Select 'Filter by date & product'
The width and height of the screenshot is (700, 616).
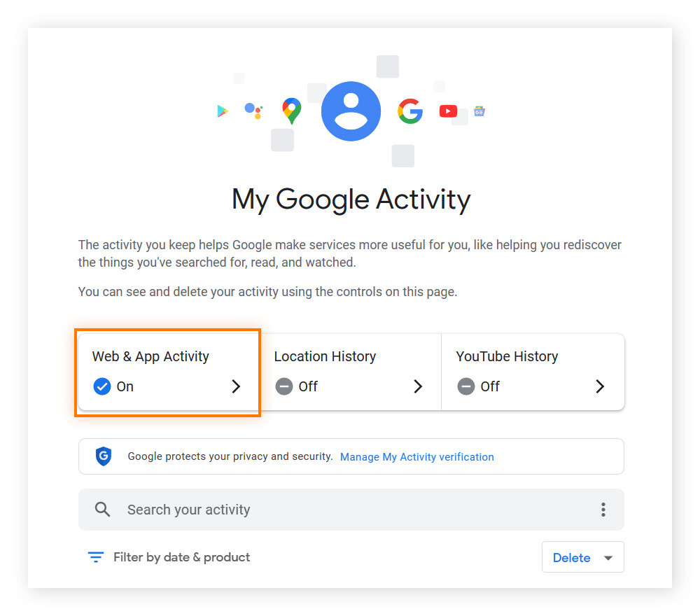pyautogui.click(x=181, y=556)
